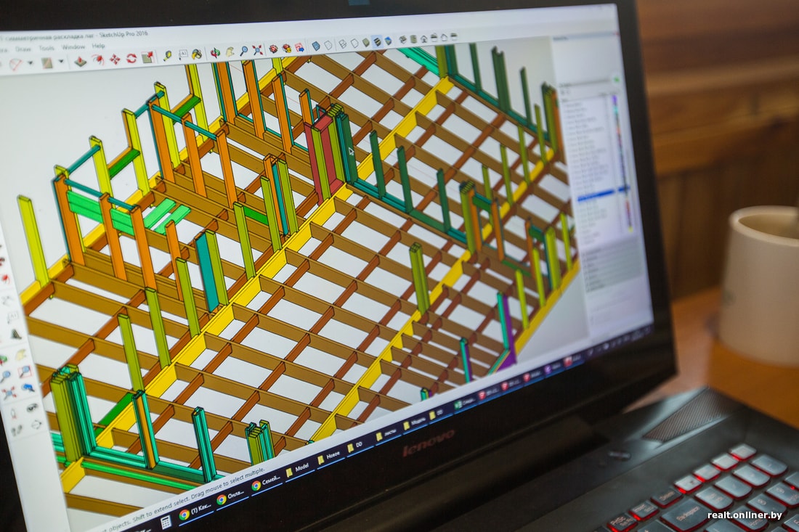Select the Pan hand tool in top toolbar

coord(230,52)
